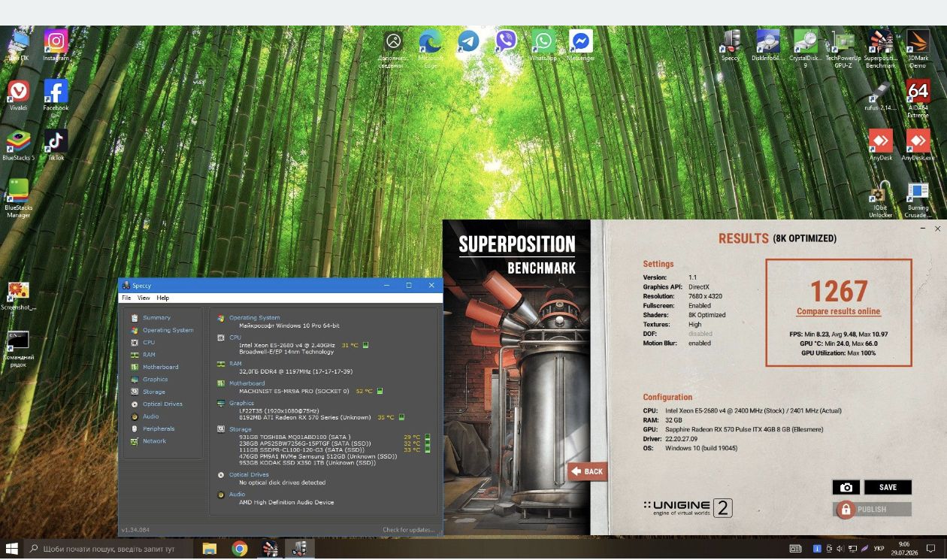Viewport: 947px width, 560px height.
Task: Open the View menu in Speccy
Action: coord(144,298)
